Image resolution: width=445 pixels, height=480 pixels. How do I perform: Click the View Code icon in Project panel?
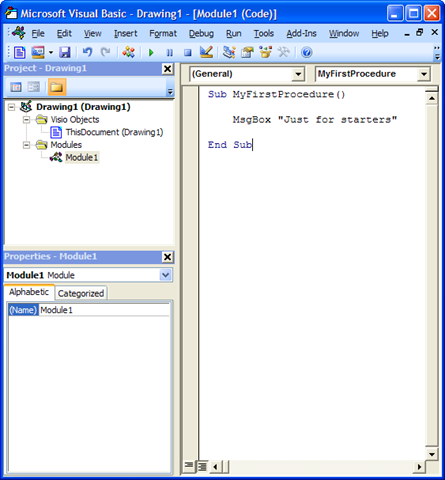click(16, 87)
